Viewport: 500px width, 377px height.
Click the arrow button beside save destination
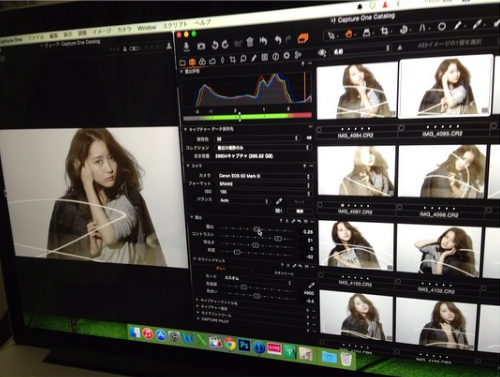tap(309, 138)
